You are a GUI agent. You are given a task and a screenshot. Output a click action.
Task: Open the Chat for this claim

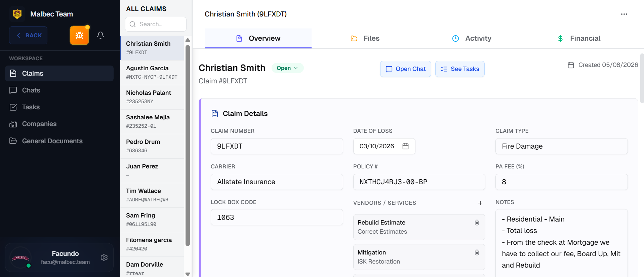(406, 69)
